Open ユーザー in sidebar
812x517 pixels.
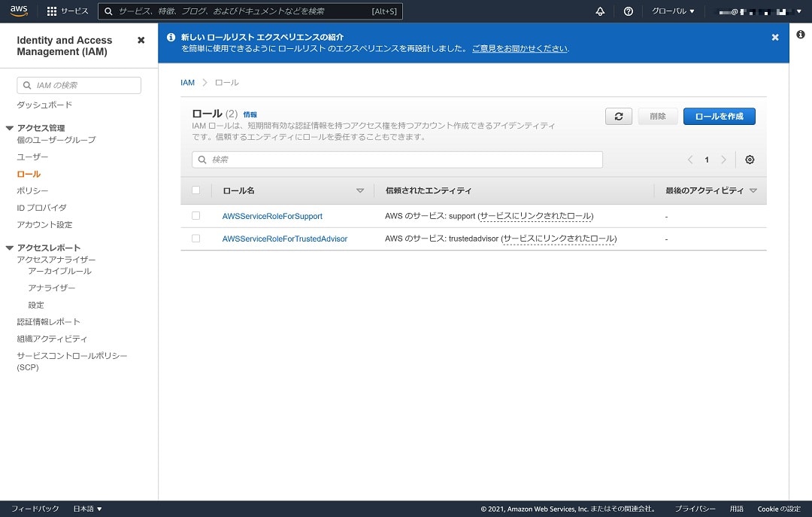(x=32, y=157)
